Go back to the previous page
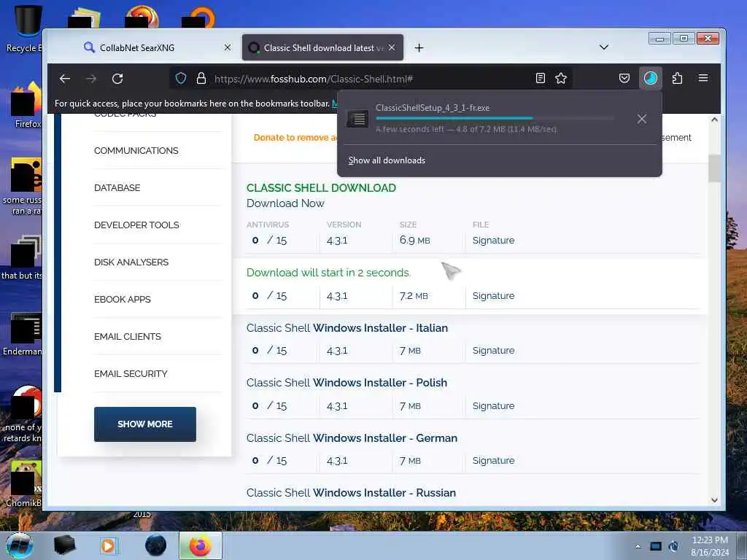This screenshot has width=747, height=560. coord(65,79)
